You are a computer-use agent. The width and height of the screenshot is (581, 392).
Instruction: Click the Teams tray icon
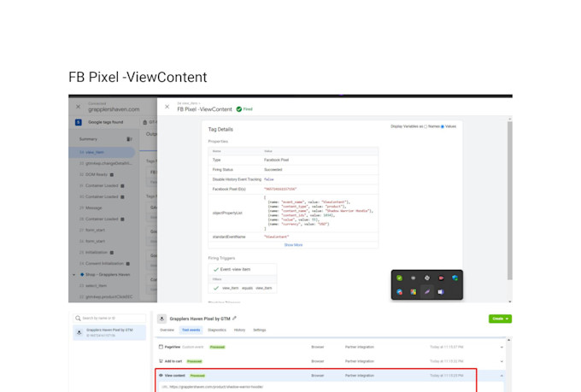(441, 292)
